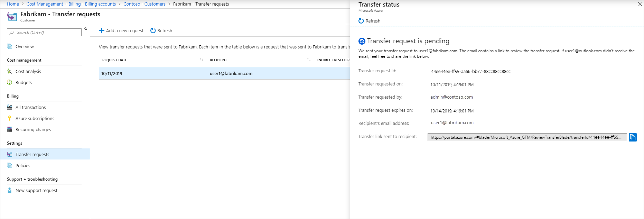Sort by Request Date column arrows
644x219 pixels.
201,60
